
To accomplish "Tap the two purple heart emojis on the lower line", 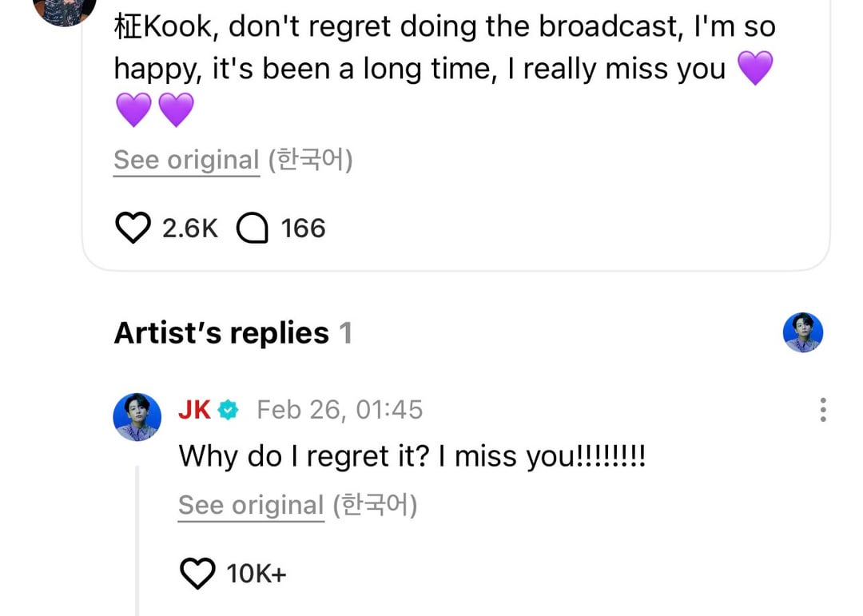I will coord(155,110).
